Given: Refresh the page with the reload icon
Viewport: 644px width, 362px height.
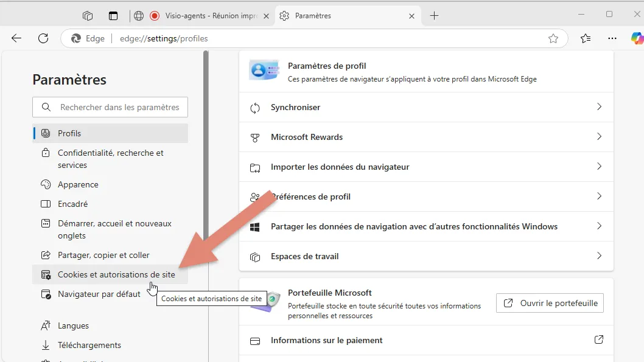Looking at the screenshot, I should (43, 38).
